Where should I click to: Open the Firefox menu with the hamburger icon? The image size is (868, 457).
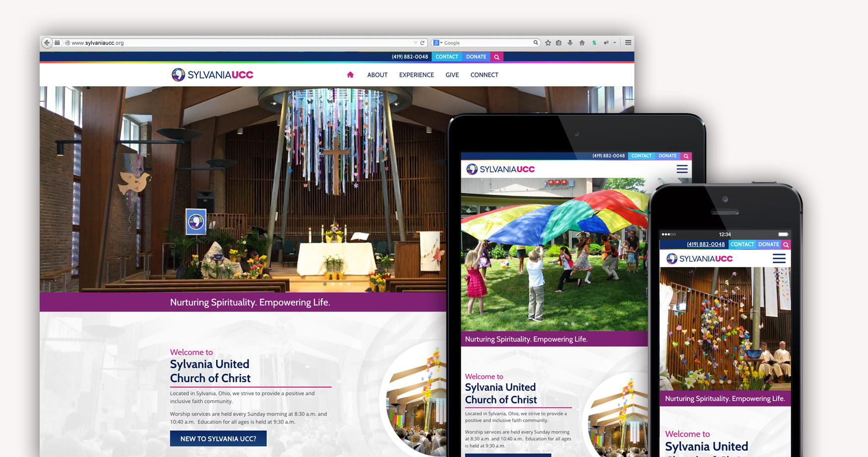click(628, 43)
